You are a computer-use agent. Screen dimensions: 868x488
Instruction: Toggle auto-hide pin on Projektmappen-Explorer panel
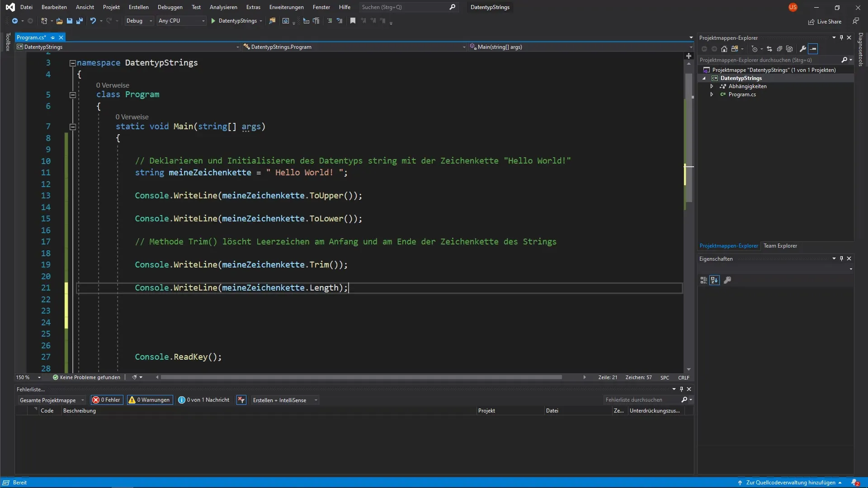coord(841,38)
